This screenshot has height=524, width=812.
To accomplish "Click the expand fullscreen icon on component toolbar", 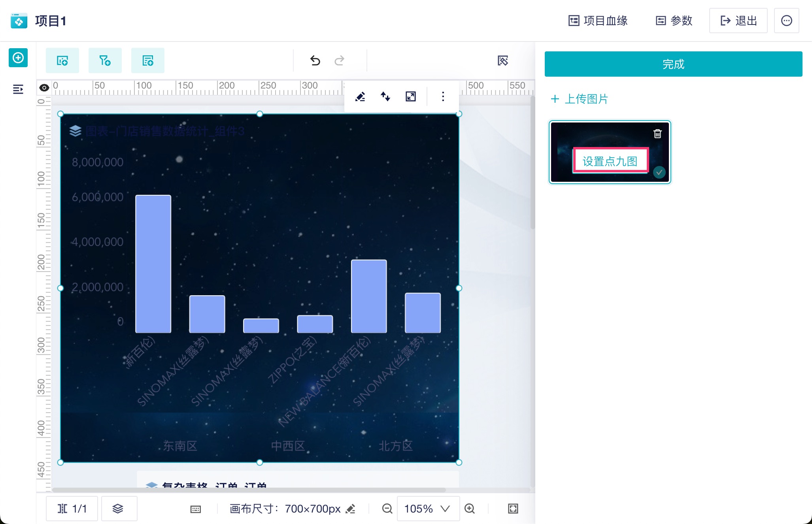I will (x=411, y=96).
